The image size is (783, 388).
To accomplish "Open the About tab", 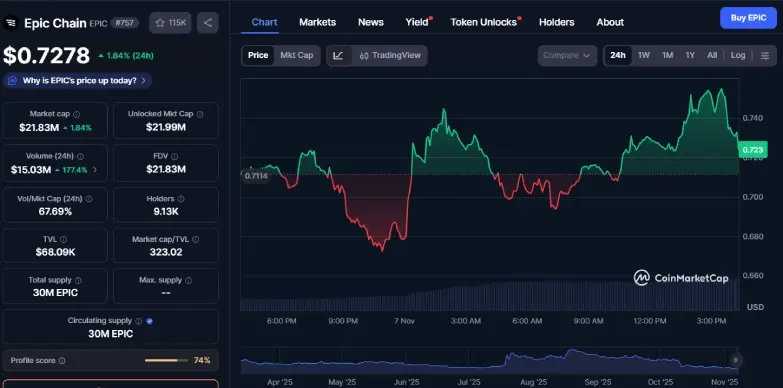I will 610,22.
